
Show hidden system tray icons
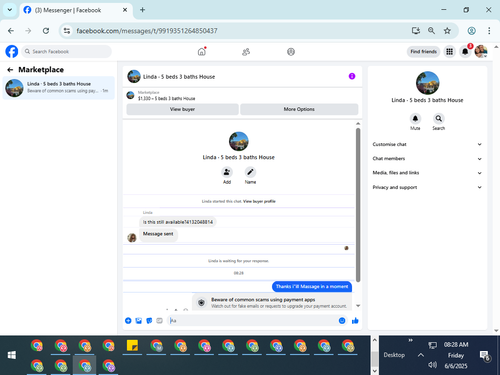click(x=421, y=355)
